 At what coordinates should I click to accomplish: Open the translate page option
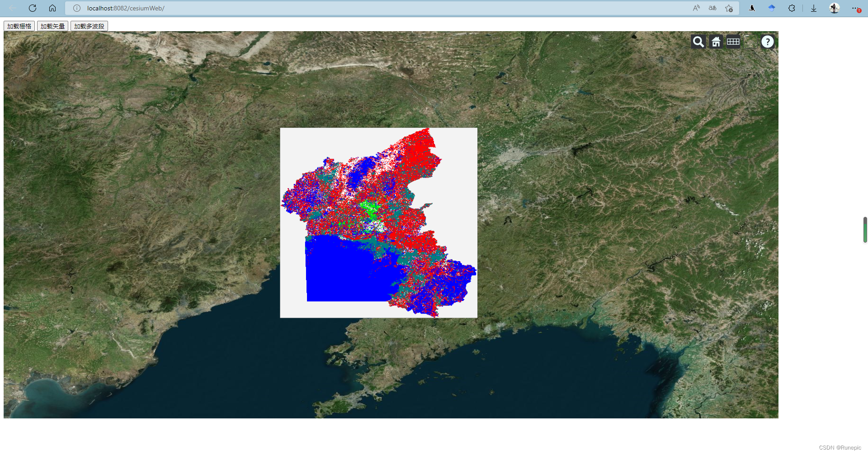[x=712, y=8]
